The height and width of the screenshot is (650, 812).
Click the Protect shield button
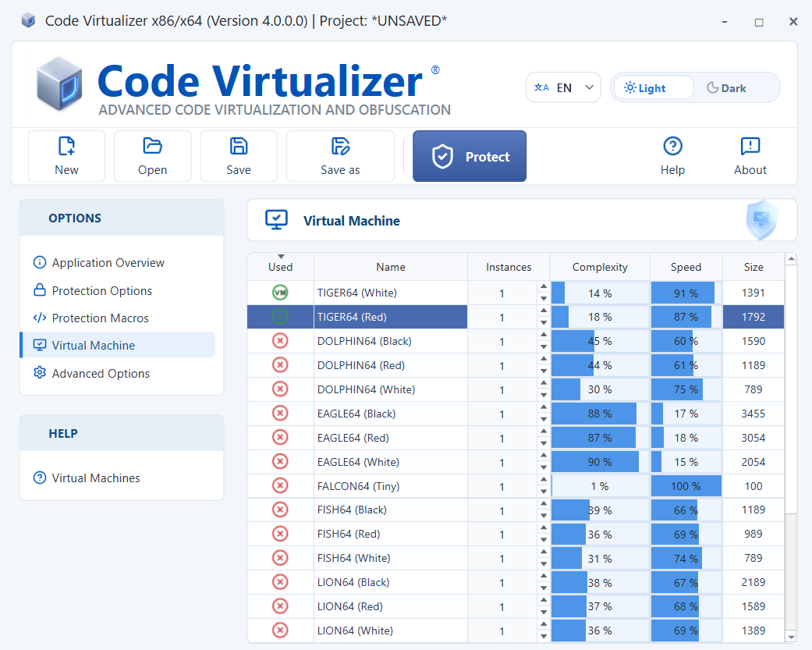[x=469, y=156]
